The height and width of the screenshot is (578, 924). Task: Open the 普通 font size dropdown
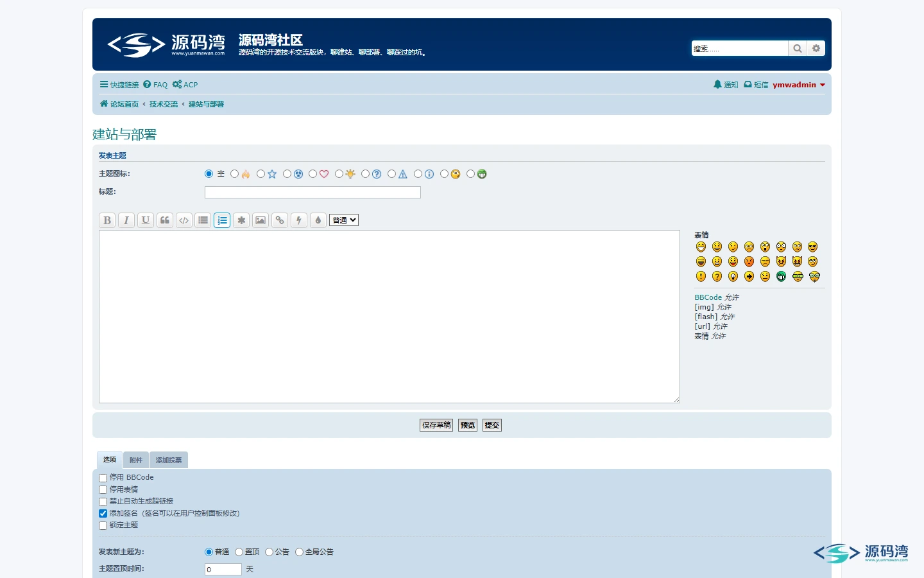click(x=344, y=220)
